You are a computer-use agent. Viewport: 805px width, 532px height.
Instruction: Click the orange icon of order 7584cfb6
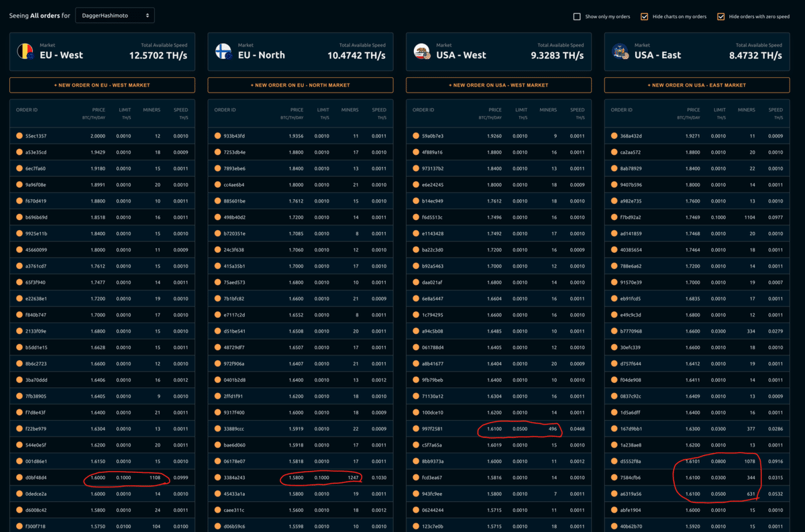coord(614,478)
